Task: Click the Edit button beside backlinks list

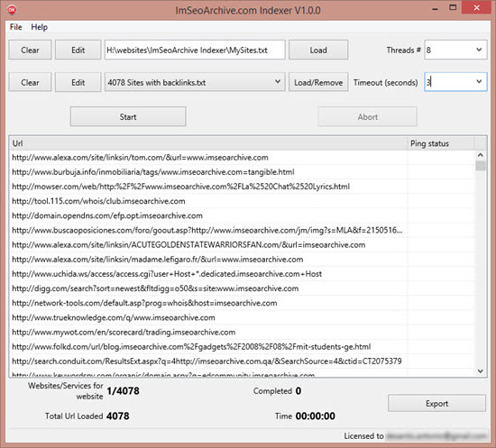Action: click(78, 83)
